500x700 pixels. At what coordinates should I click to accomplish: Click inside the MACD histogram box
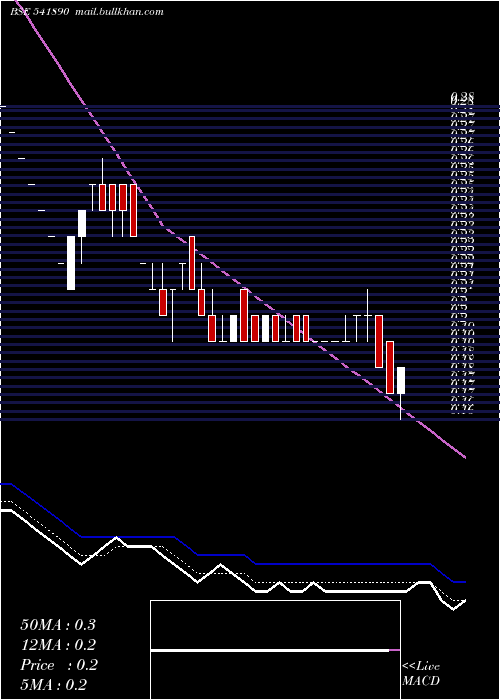pyautogui.click(x=275, y=650)
